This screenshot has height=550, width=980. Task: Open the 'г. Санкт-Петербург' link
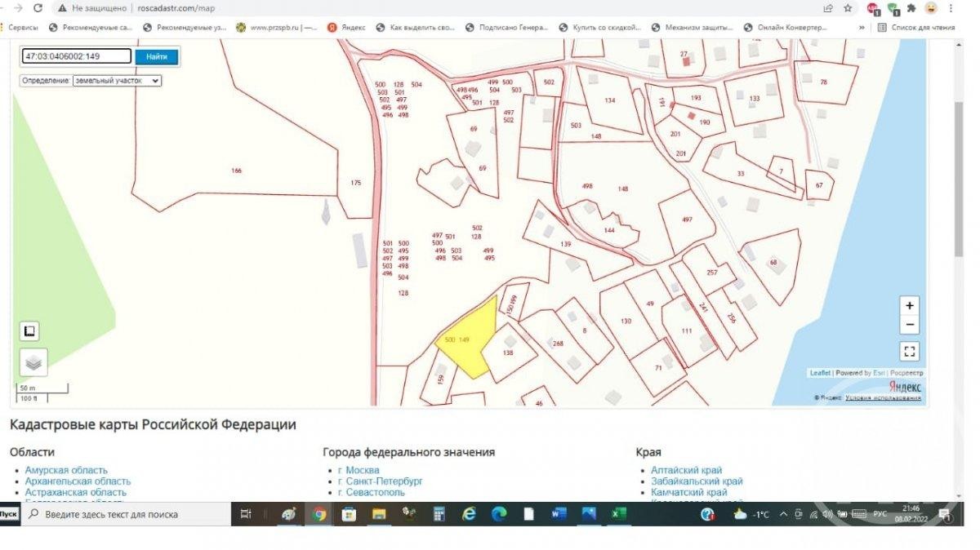380,481
